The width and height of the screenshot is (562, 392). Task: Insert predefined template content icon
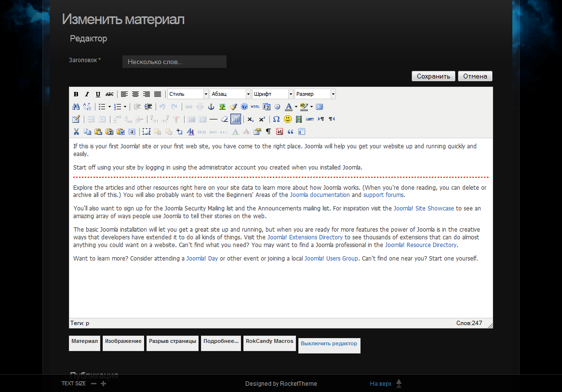point(302,132)
